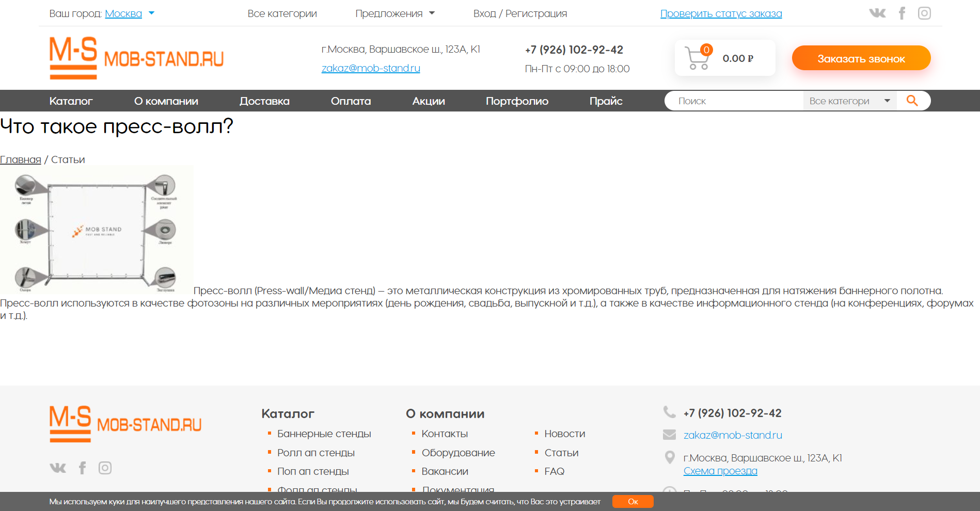Open the Портфолио menu item
Viewport: 980px width, 511px height.
pos(517,101)
